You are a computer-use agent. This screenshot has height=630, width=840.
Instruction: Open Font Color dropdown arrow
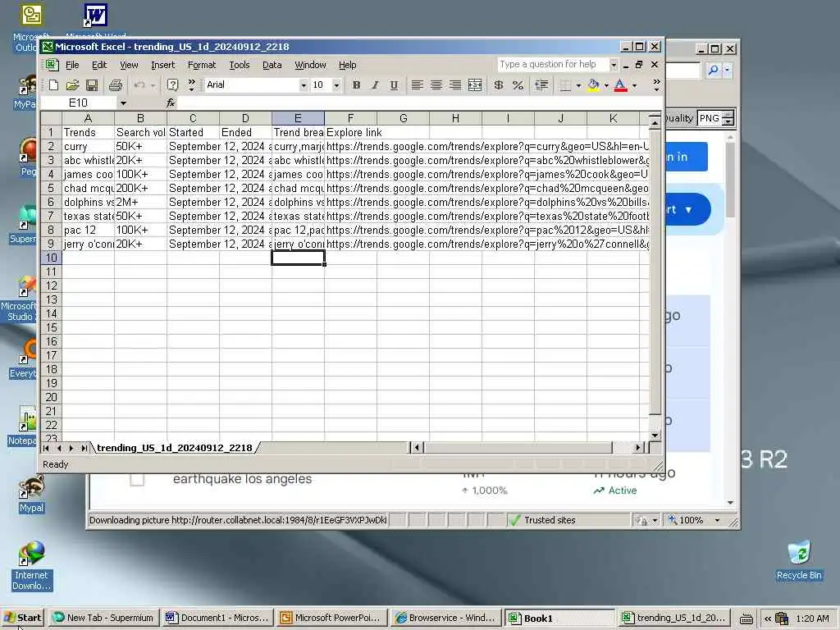(634, 84)
